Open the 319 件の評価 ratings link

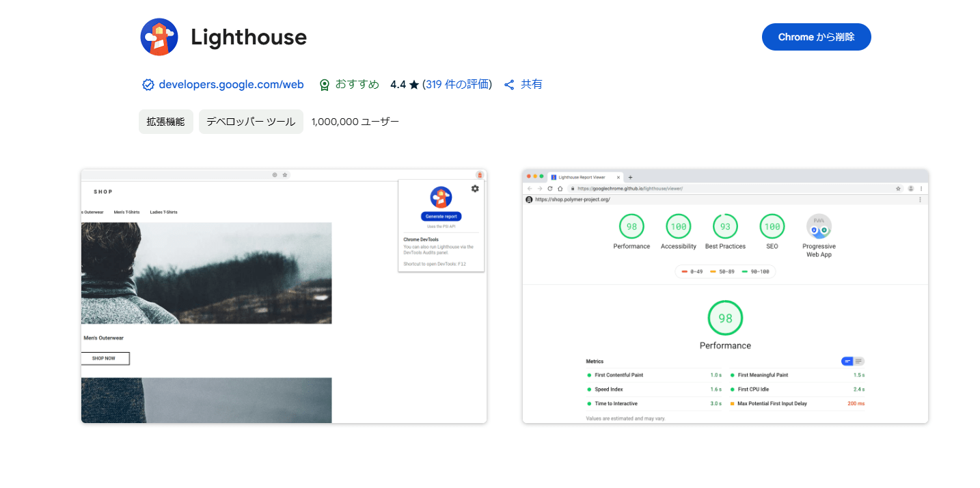coord(457,85)
